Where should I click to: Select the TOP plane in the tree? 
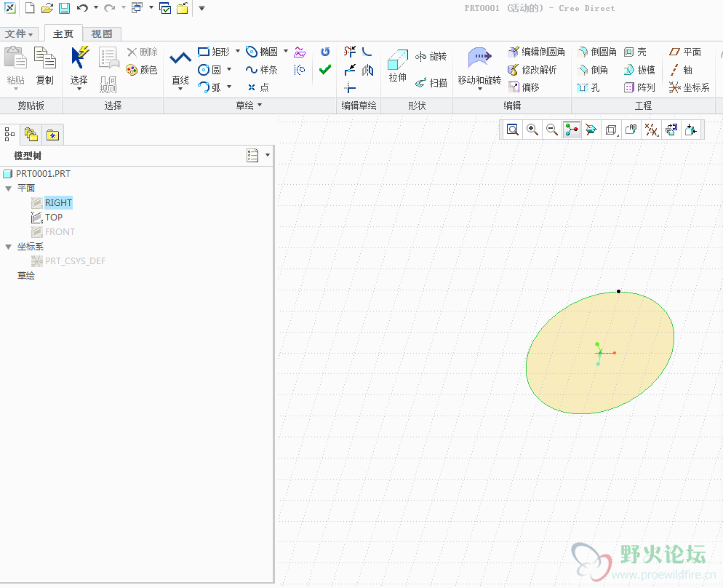tap(54, 217)
